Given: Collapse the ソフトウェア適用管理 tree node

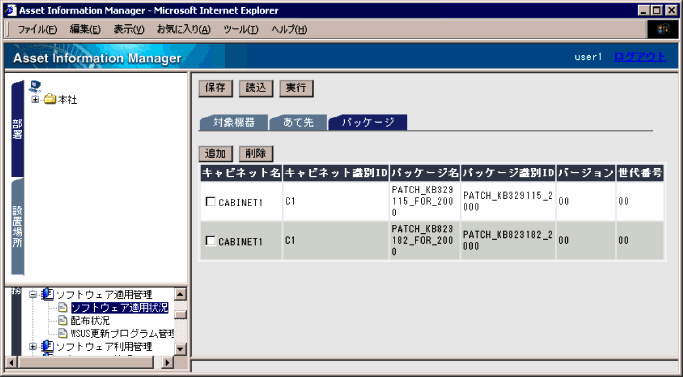Looking at the screenshot, I should click(x=33, y=295).
